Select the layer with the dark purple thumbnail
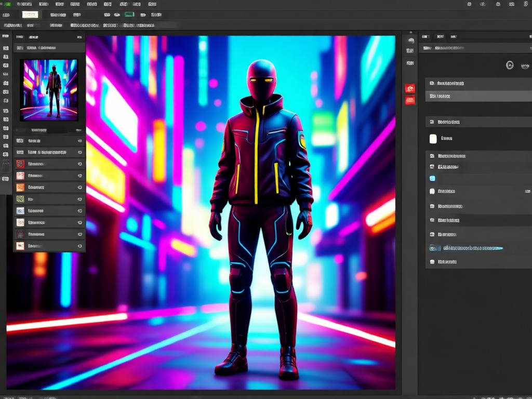Image resolution: width=532 pixels, height=399 pixels. pyautogui.click(x=49, y=234)
